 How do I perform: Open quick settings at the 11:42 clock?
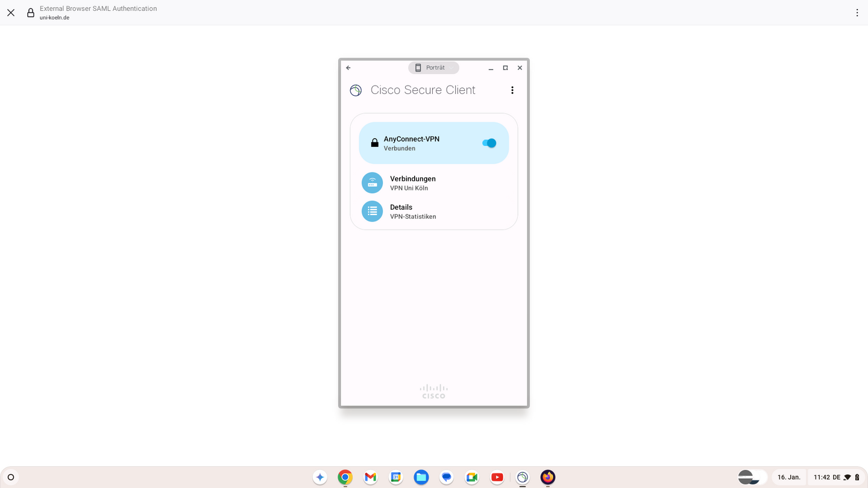tap(822, 477)
